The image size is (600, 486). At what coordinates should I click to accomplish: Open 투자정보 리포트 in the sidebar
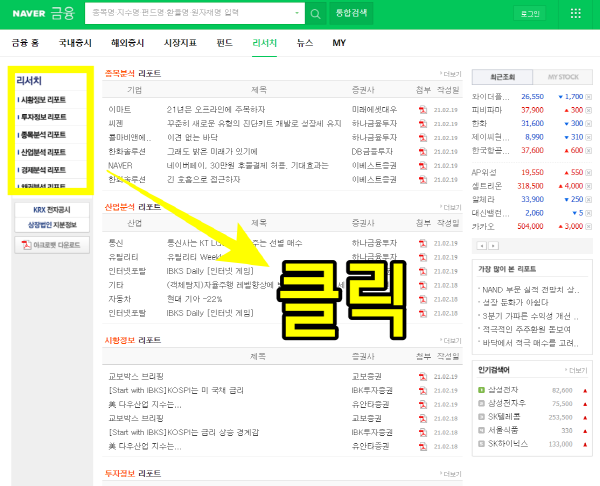click(43, 117)
